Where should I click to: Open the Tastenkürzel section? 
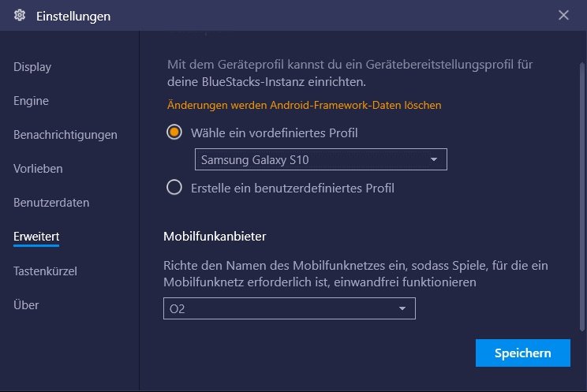click(45, 271)
